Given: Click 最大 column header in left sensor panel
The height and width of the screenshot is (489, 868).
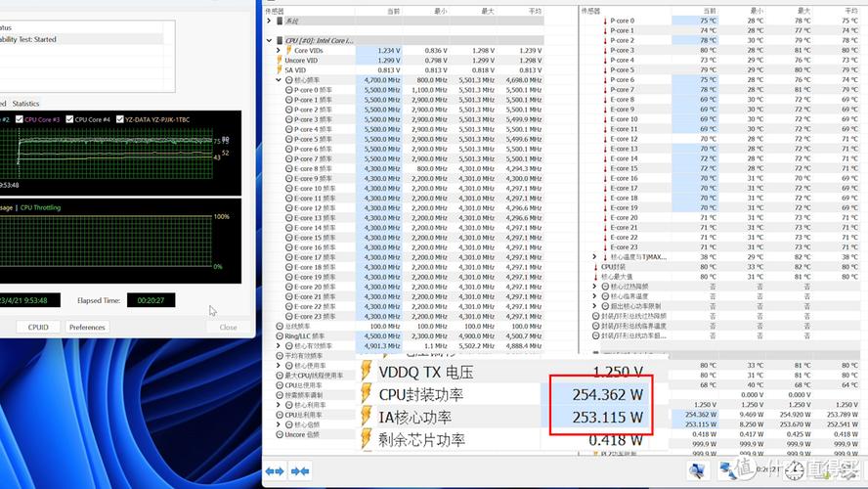Looking at the screenshot, I should click(487, 11).
